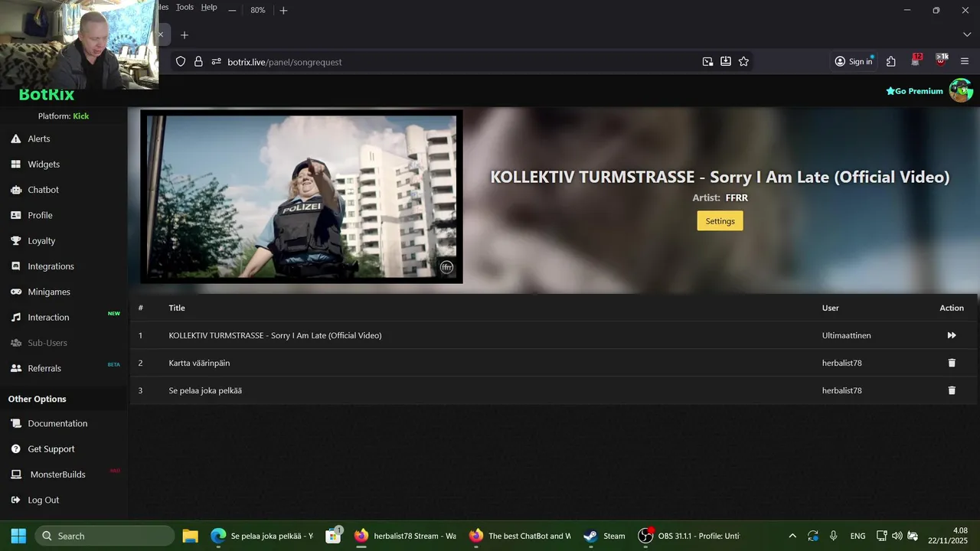The image size is (980, 551).
Task: Click user Ultimaattinen in queue
Action: tap(846, 335)
